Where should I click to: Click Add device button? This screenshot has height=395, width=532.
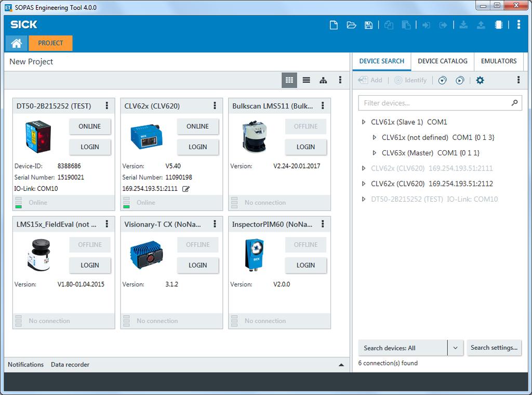click(370, 80)
